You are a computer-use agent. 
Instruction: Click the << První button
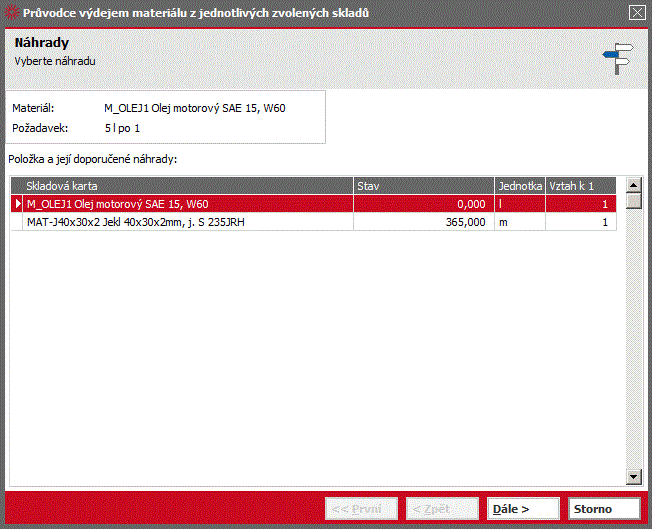361,509
